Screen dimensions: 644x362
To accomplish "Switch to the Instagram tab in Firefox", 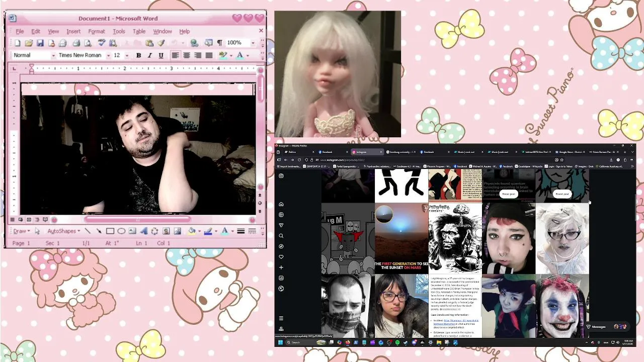I will [367, 152].
